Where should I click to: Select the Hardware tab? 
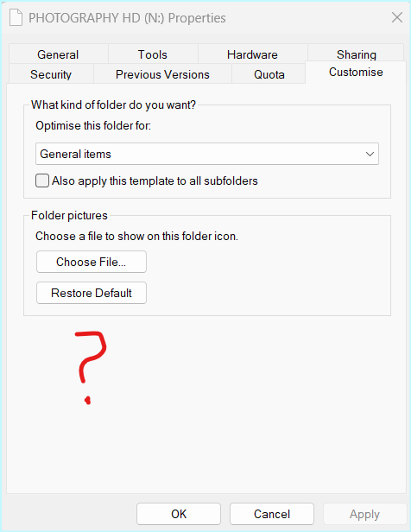click(252, 54)
